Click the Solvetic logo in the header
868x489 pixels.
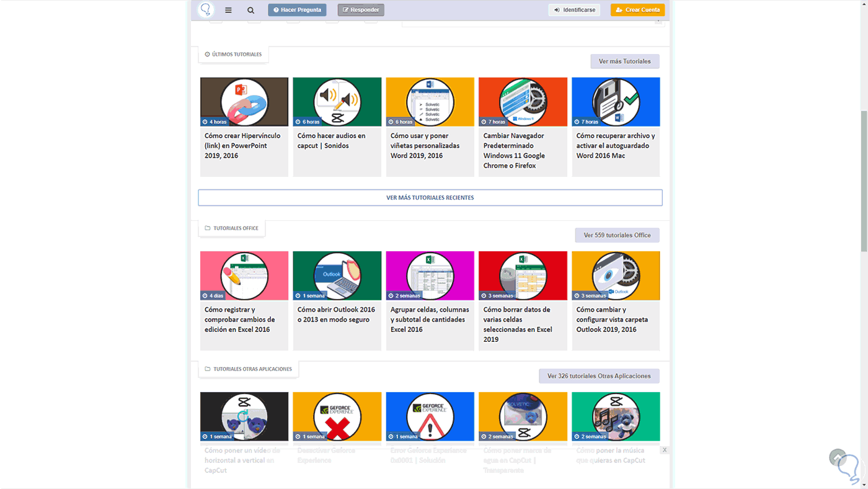(x=206, y=10)
